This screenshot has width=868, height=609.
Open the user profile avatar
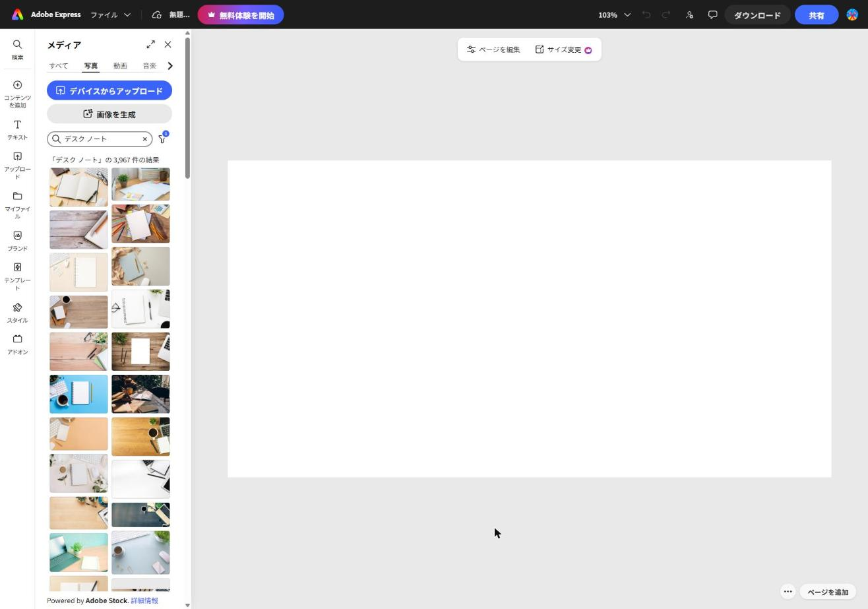852,15
